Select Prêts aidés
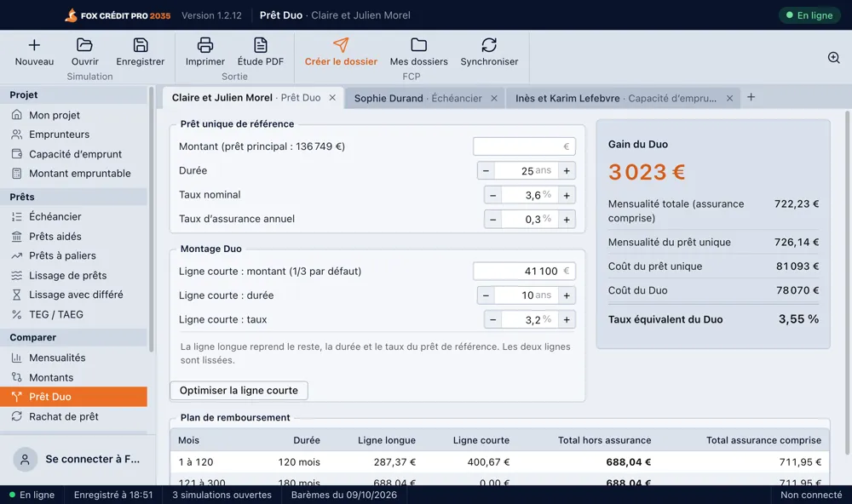 point(74,236)
